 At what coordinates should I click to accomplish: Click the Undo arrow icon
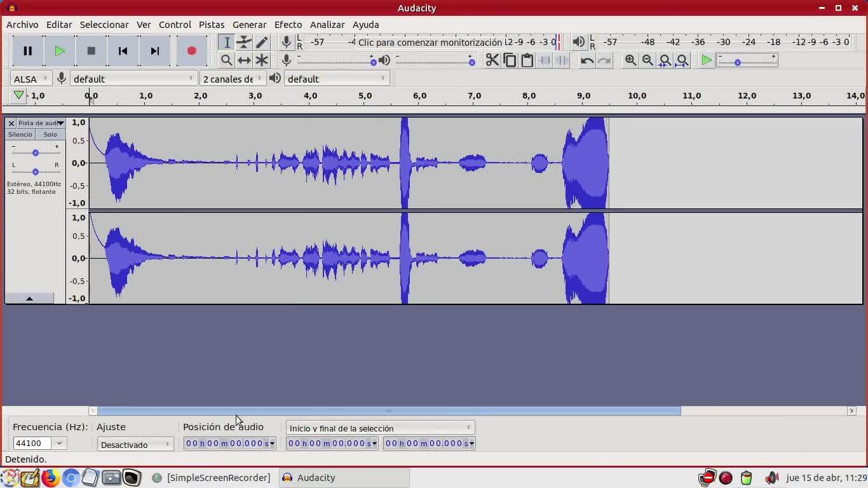coord(587,60)
